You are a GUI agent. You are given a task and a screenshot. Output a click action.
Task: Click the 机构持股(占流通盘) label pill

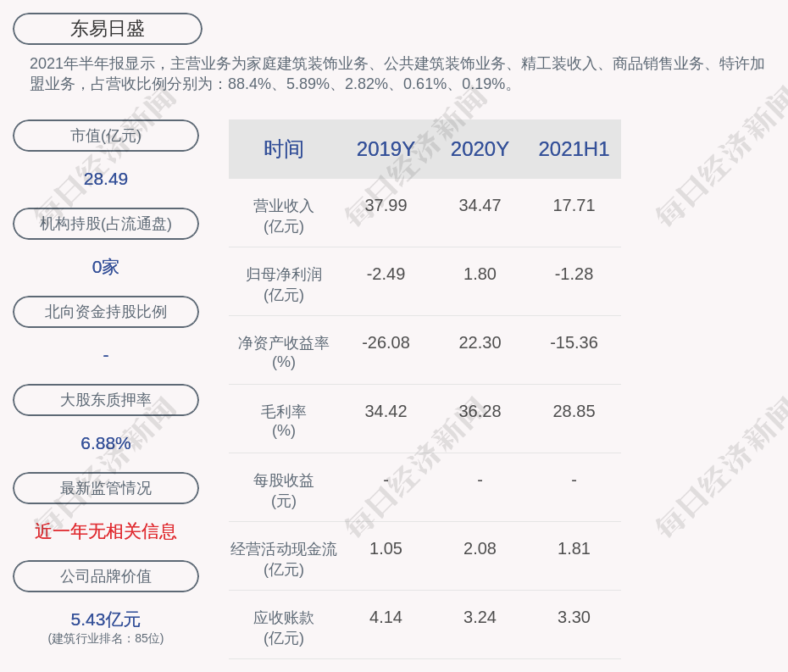coord(106,224)
